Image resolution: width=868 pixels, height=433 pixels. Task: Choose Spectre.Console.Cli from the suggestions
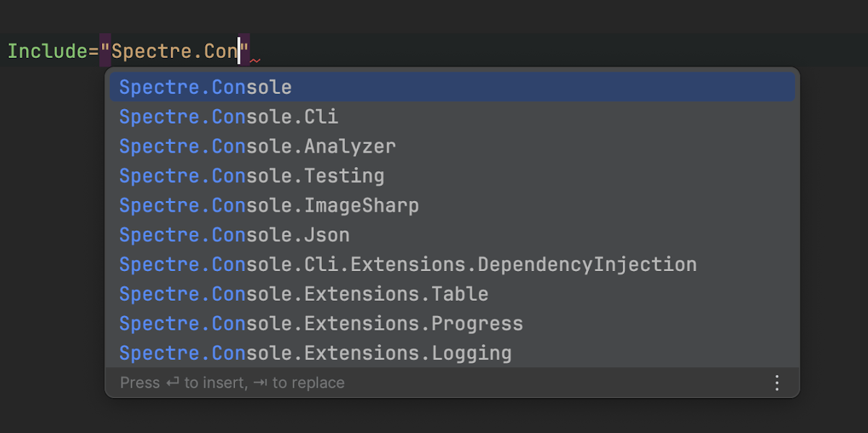tap(229, 117)
